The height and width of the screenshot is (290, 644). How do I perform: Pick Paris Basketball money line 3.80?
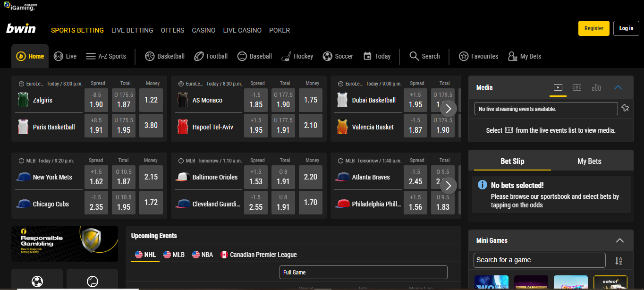[151, 126]
